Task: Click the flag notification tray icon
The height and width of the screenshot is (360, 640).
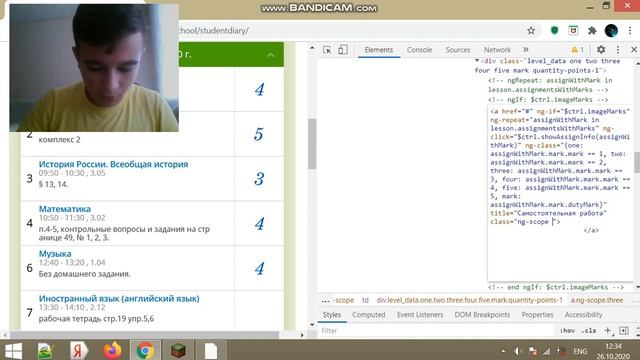Action: coord(533,351)
